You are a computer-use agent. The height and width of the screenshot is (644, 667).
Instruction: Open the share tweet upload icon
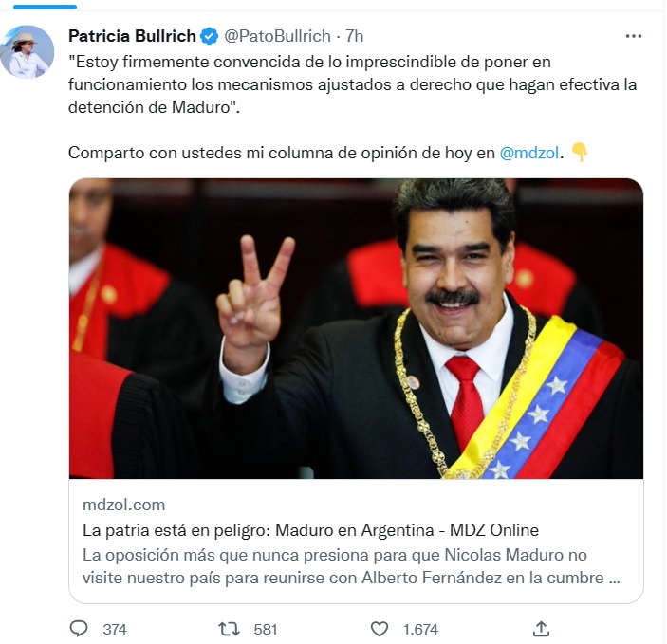(541, 629)
